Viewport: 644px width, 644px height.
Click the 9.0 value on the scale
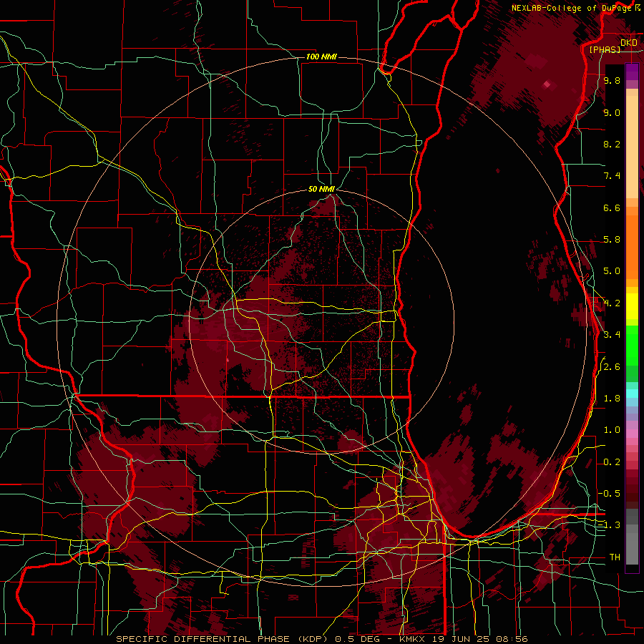click(x=612, y=112)
